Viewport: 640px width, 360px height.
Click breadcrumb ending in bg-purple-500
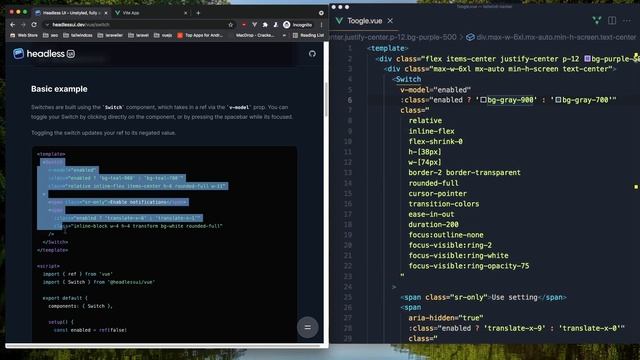click(x=393, y=37)
